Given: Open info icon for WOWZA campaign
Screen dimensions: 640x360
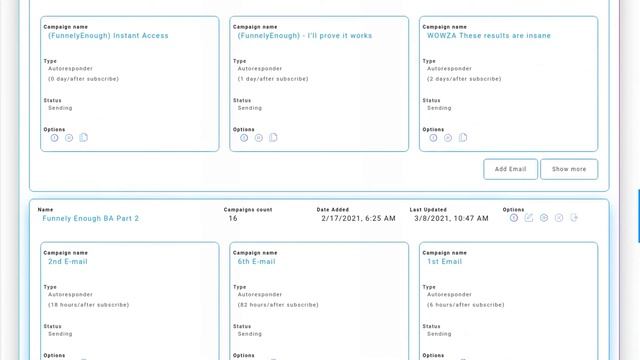Looking at the screenshot, I should point(433,138).
